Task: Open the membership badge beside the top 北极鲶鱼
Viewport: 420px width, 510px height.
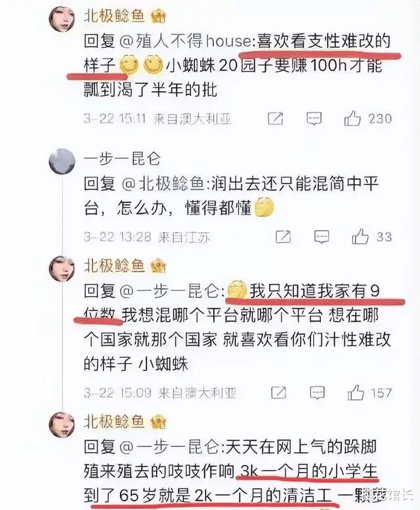Action: pyautogui.click(x=158, y=16)
